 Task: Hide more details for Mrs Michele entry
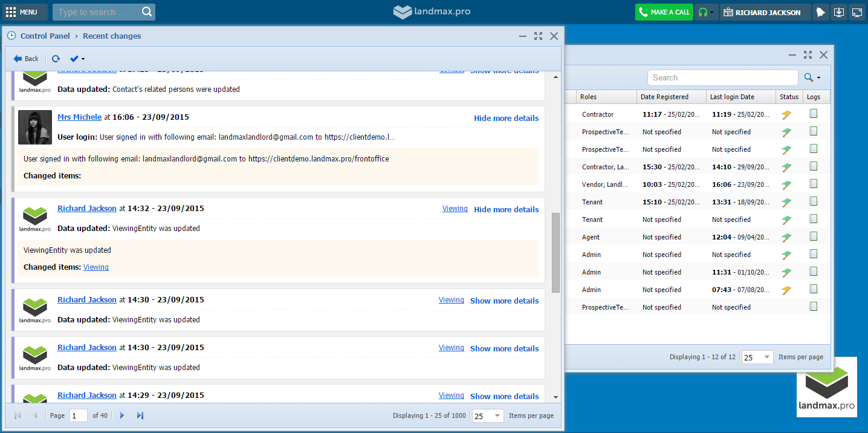tap(506, 119)
